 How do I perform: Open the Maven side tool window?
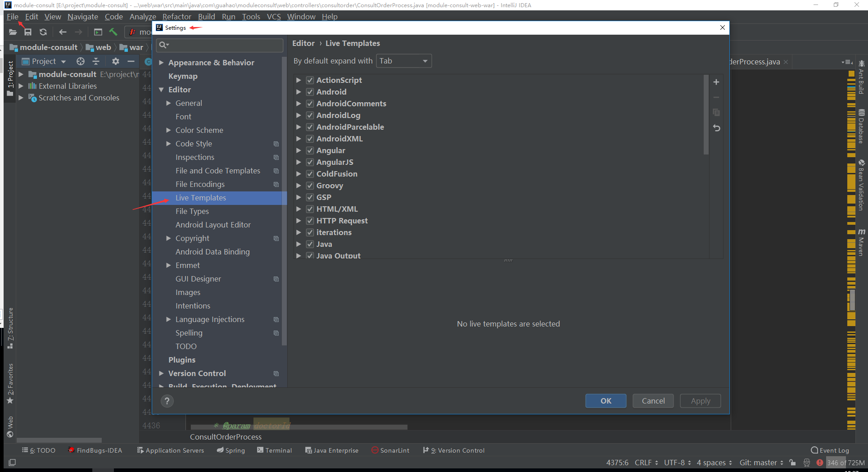tap(861, 242)
